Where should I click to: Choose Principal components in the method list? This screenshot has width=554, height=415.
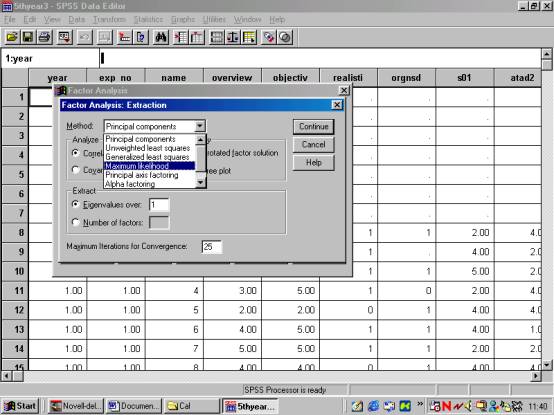(140, 139)
